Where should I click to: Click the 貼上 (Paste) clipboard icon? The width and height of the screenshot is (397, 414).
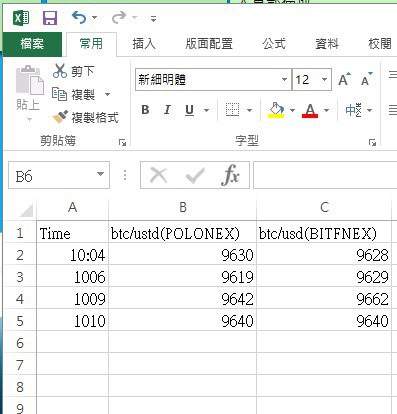click(x=29, y=80)
